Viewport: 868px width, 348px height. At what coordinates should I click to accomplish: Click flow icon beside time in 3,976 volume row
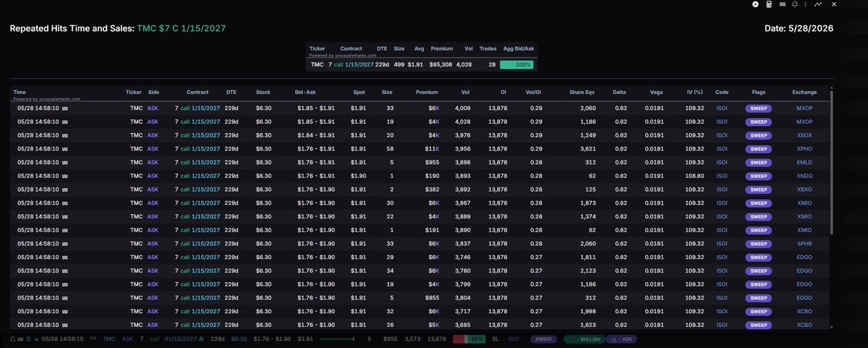(65, 134)
